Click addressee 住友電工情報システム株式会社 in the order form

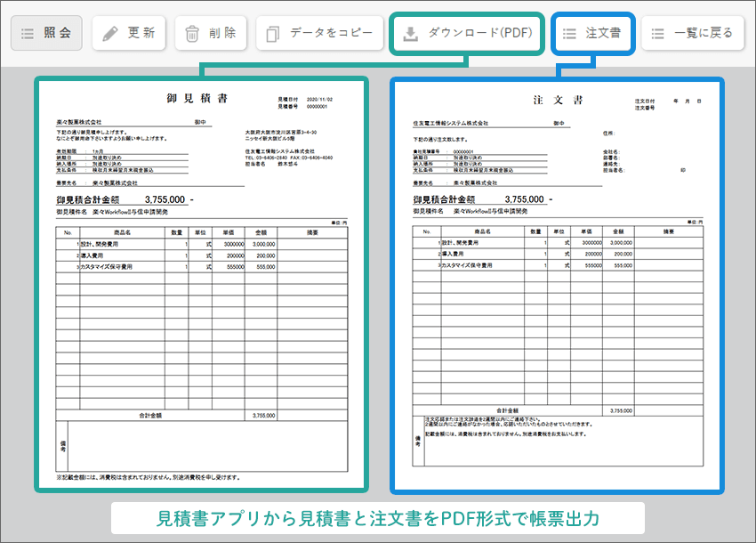coord(450,123)
